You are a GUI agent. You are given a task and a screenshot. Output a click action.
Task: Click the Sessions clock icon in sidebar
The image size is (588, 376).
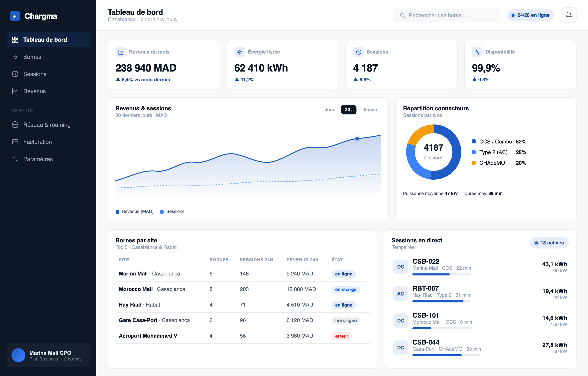click(15, 74)
